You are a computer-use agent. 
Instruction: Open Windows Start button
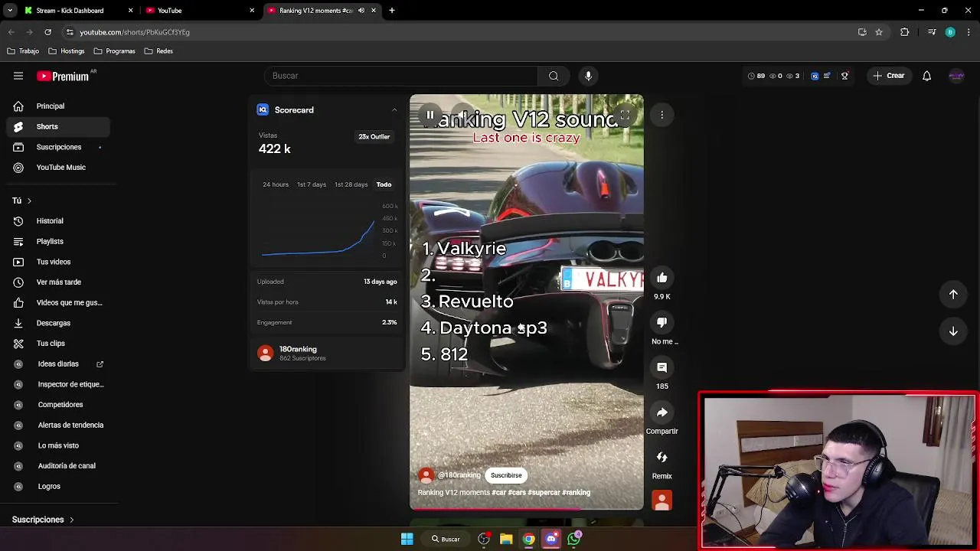[x=407, y=539]
